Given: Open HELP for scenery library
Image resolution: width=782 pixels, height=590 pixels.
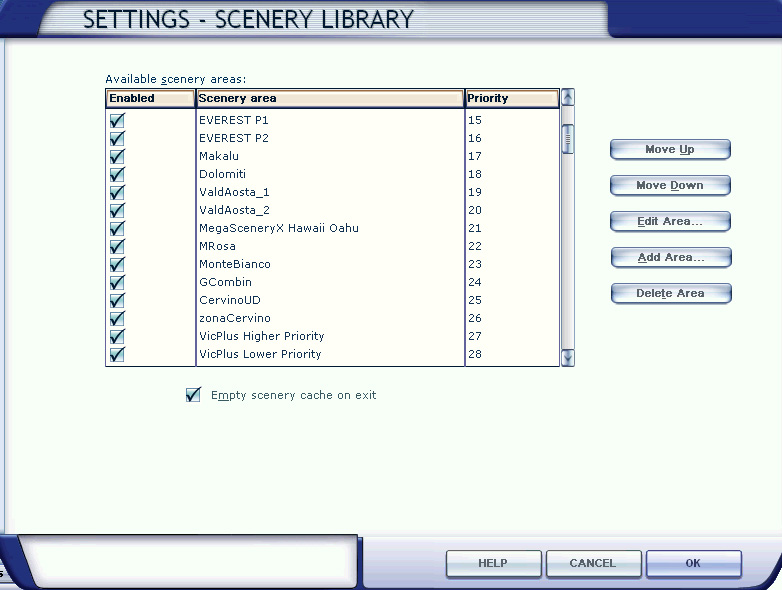Looking at the screenshot, I should [x=493, y=563].
